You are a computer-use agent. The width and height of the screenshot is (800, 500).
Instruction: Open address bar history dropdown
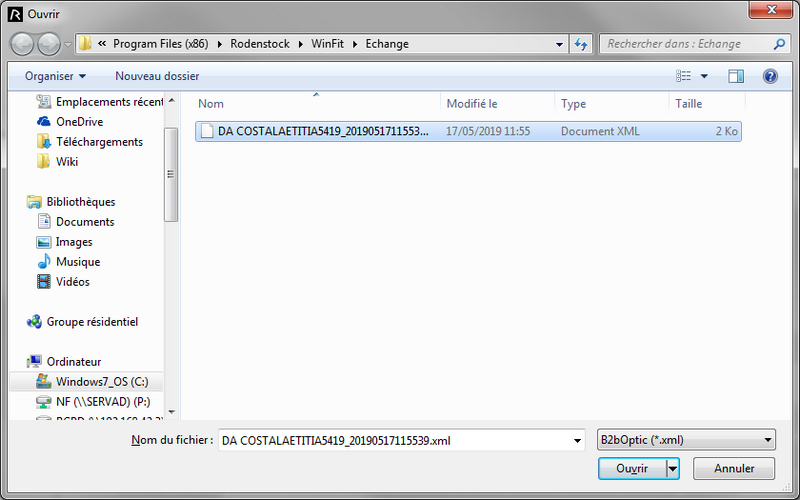[x=560, y=44]
